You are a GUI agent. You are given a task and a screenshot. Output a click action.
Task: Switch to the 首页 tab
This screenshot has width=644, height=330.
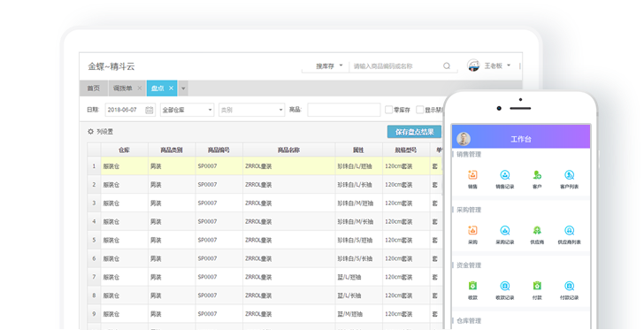(94, 88)
